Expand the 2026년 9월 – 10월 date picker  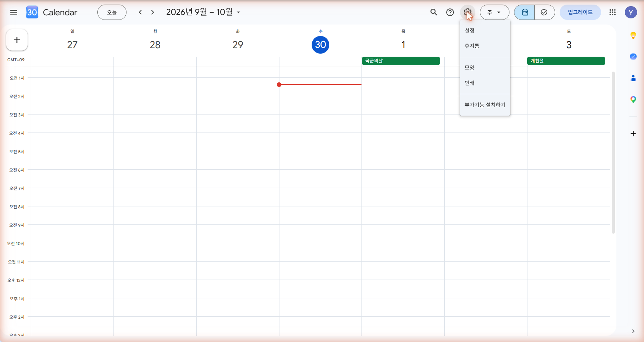(x=203, y=12)
